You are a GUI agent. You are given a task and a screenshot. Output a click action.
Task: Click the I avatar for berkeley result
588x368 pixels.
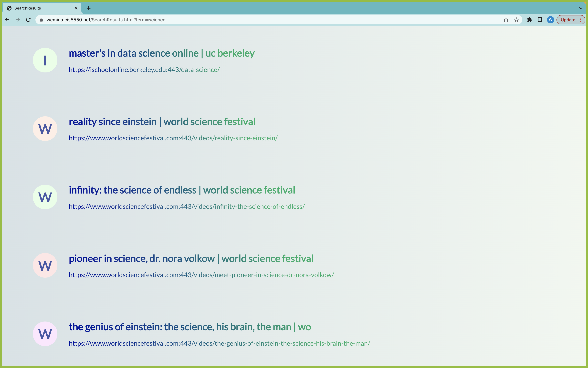[x=45, y=60]
